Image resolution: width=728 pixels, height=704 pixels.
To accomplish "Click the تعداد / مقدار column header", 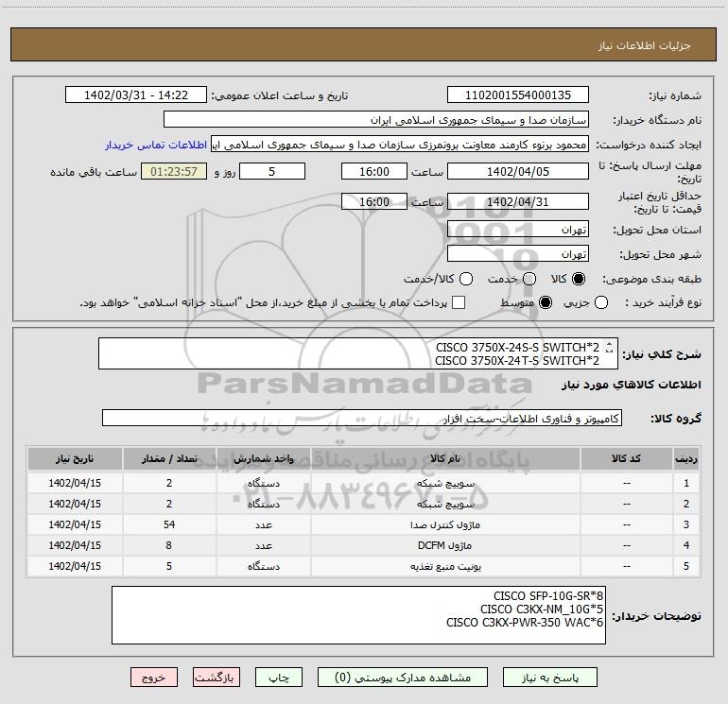I will 169,459.
